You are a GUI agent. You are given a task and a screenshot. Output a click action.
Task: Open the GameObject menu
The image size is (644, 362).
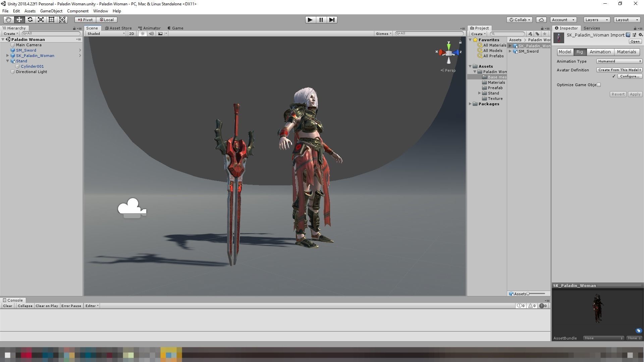[51, 11]
